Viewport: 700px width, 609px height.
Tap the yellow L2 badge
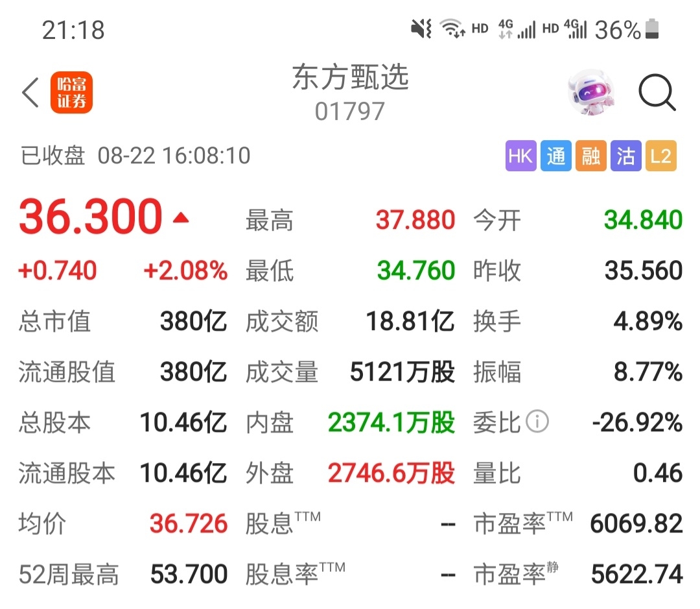pyautogui.click(x=661, y=156)
